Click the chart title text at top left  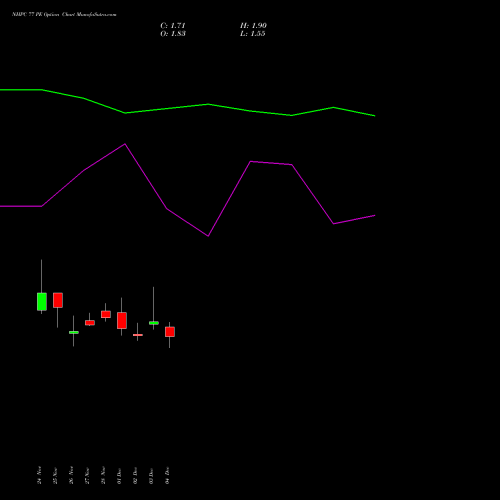coord(64,15)
